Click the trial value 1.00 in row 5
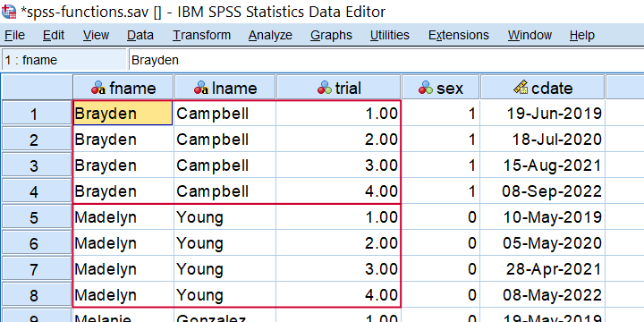 click(338, 216)
